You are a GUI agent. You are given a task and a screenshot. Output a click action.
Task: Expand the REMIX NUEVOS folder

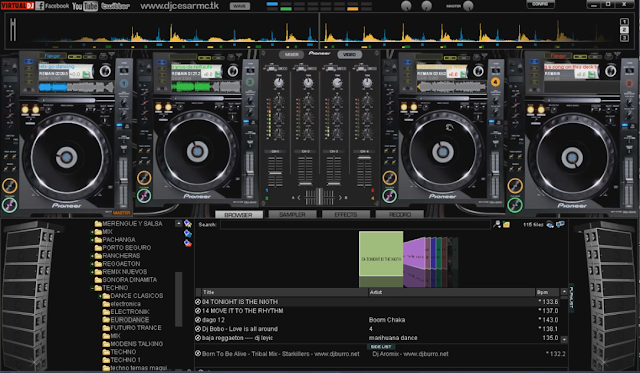[x=93, y=272]
